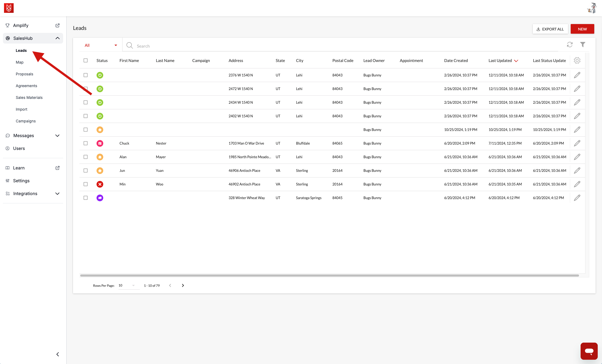Select Leads in the sidebar

pos(21,51)
